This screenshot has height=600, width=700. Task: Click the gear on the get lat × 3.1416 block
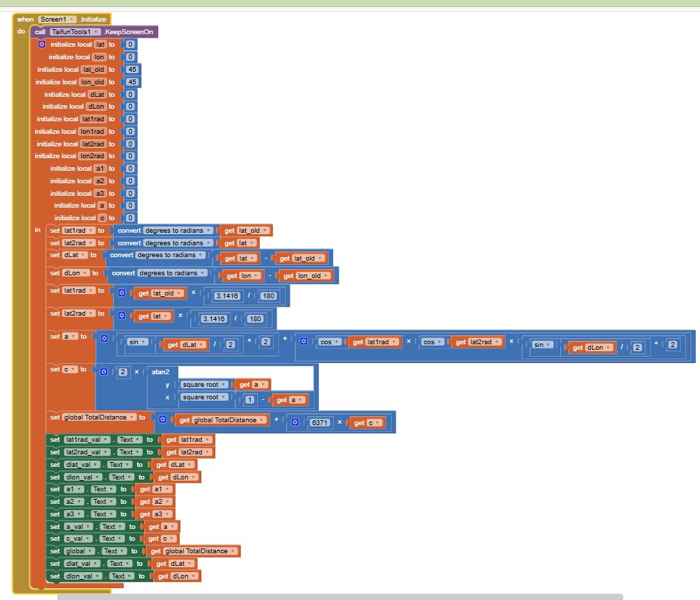(x=121, y=316)
